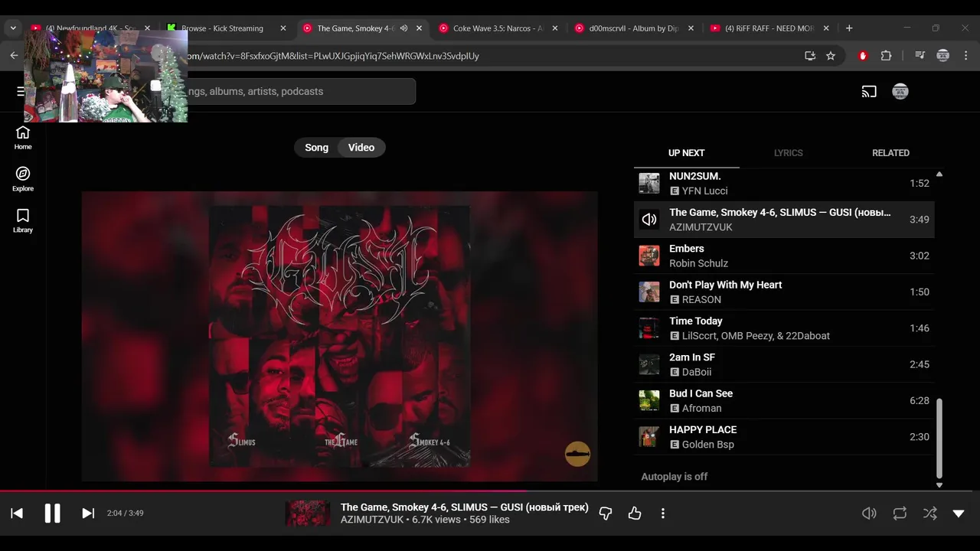Viewport: 980px width, 551px height.
Task: Click the GUSI album art video
Action: [339, 336]
